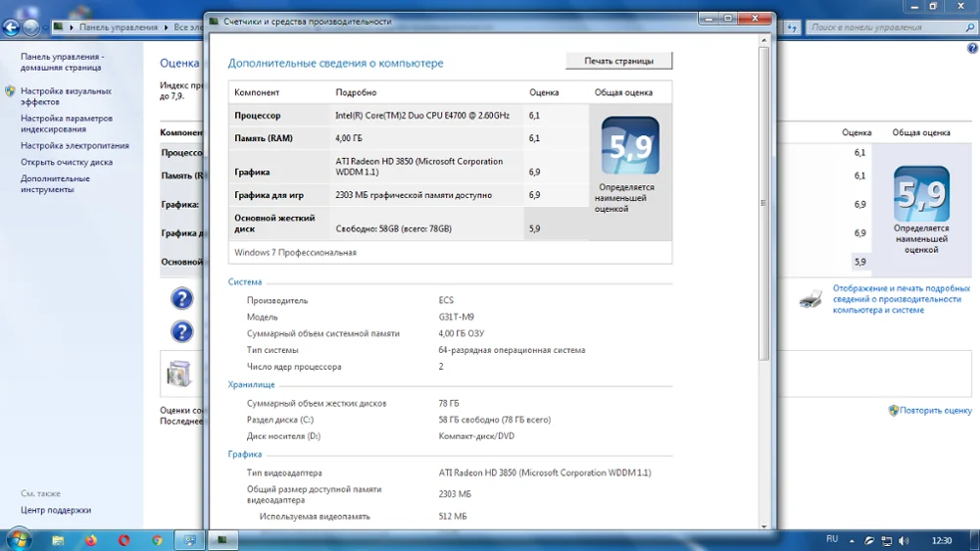Image resolution: width=980 pixels, height=551 pixels.
Task: Click the search magnifier icon
Action: (x=969, y=27)
